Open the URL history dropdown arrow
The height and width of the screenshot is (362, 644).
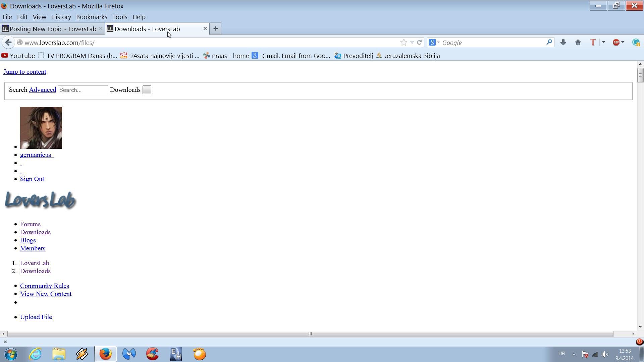click(x=412, y=43)
